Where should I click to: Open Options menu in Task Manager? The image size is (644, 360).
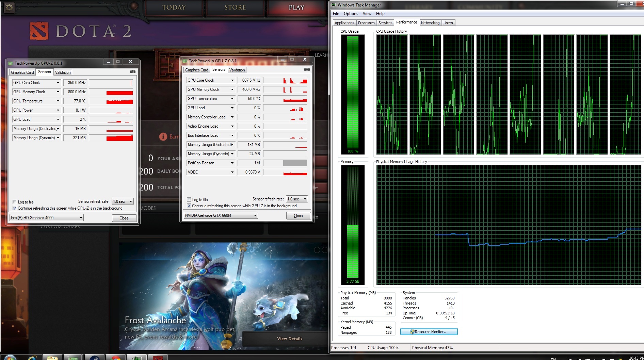(351, 14)
